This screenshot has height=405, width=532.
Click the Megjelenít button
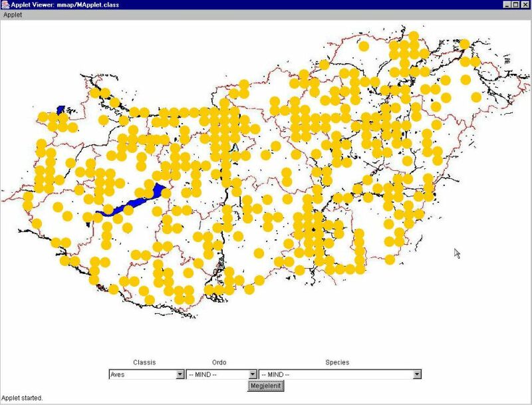point(265,386)
